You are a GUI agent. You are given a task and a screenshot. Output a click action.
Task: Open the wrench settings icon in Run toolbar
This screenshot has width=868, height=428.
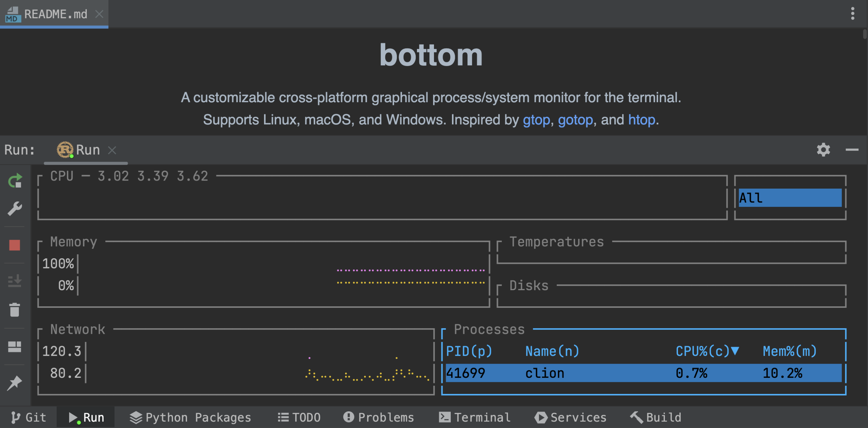15,209
